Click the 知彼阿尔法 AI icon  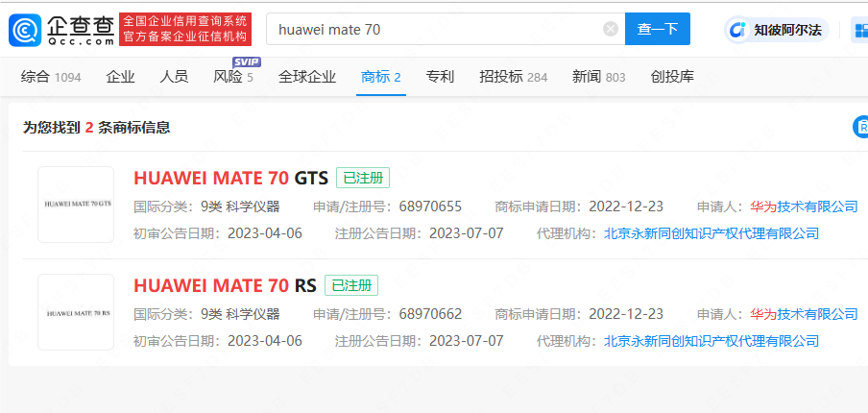(736, 30)
